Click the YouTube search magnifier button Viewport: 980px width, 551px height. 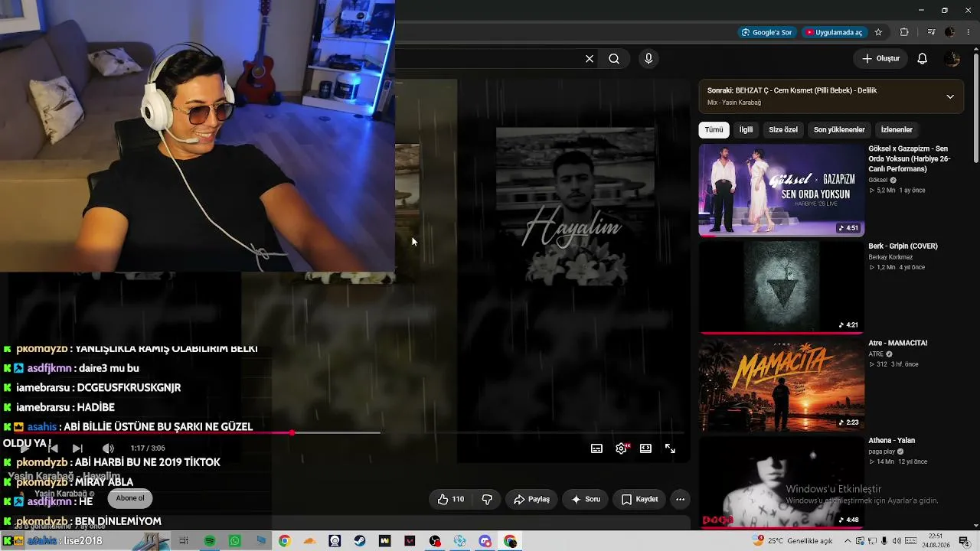click(x=614, y=59)
